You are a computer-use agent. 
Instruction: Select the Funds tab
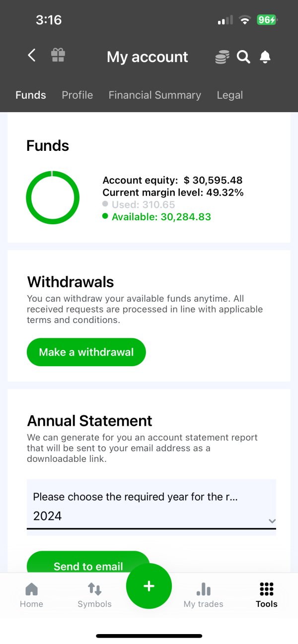click(31, 95)
